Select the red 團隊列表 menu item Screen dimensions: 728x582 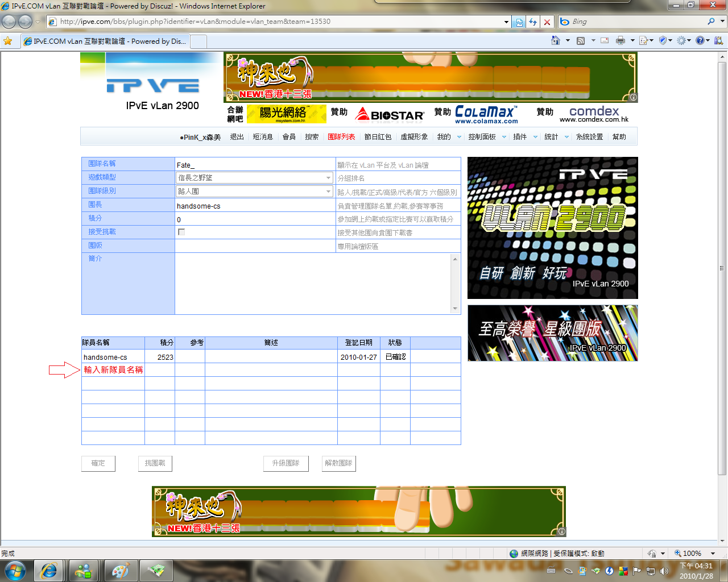tap(341, 137)
